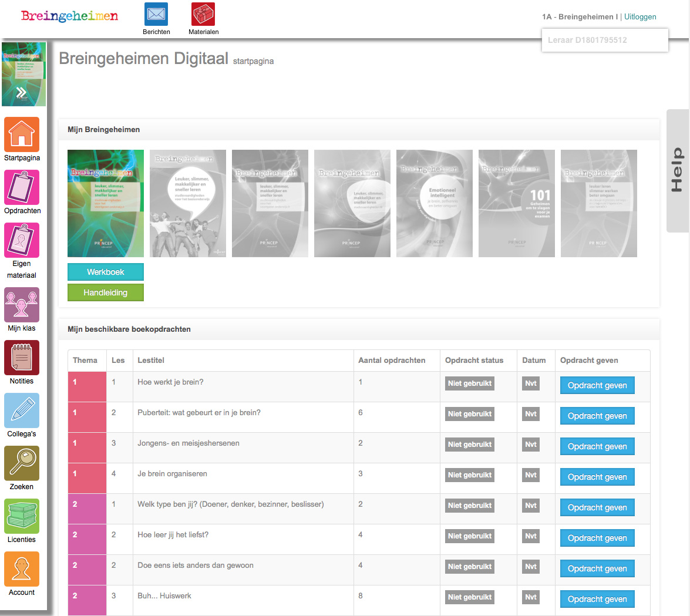690x616 pixels.
Task: Open Eigen materiaal icon
Action: [22, 240]
